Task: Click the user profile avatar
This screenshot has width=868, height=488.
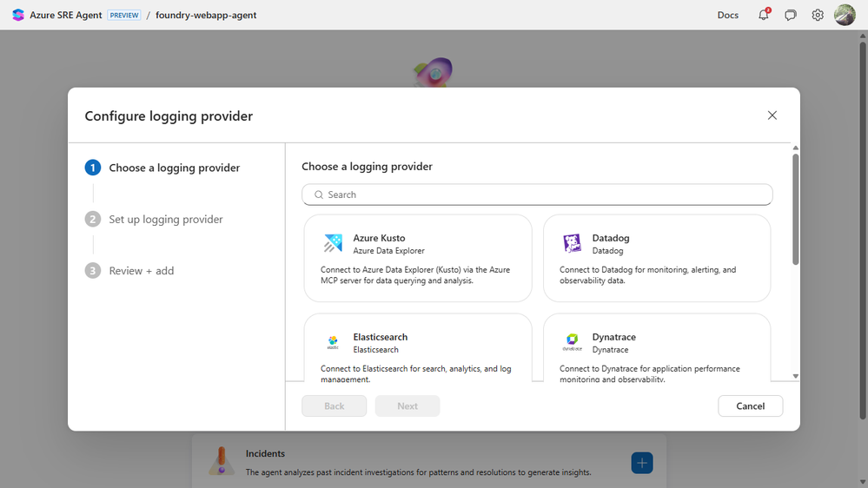Action: [845, 15]
